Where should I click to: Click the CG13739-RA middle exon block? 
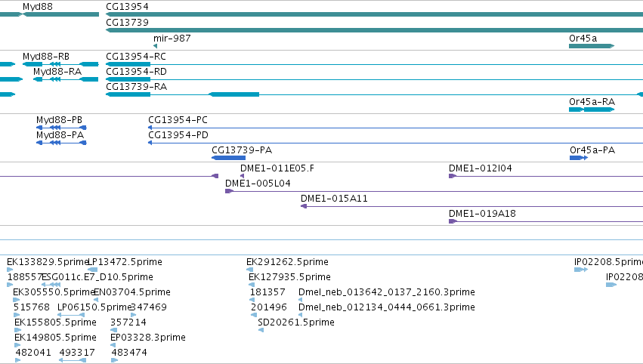pos(234,94)
